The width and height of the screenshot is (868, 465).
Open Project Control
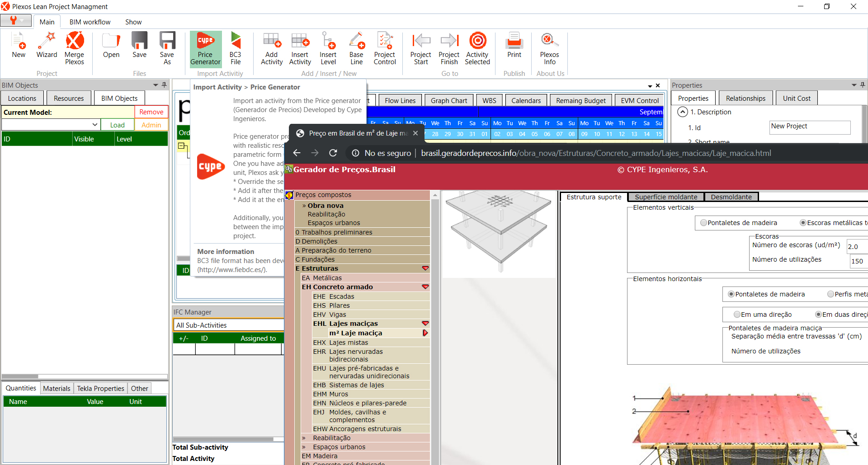385,48
